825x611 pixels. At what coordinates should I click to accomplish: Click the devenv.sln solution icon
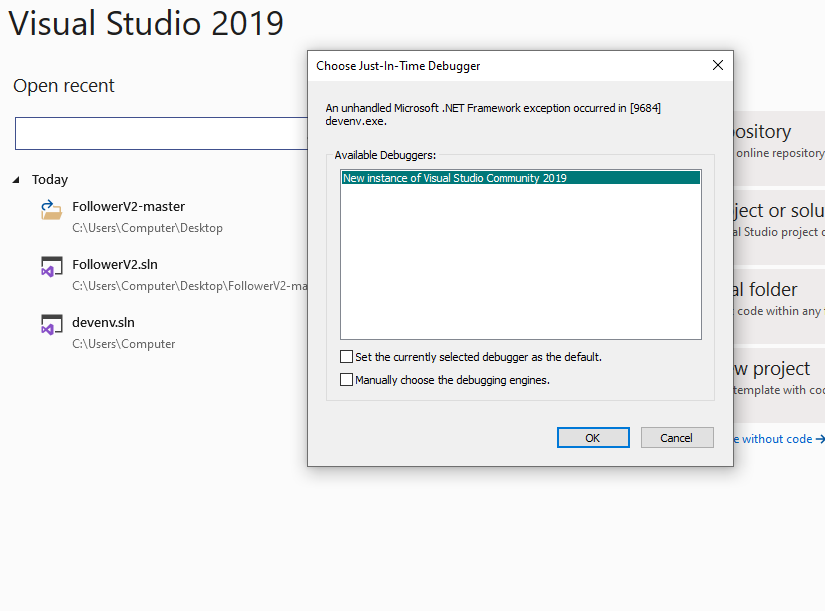click(x=52, y=325)
